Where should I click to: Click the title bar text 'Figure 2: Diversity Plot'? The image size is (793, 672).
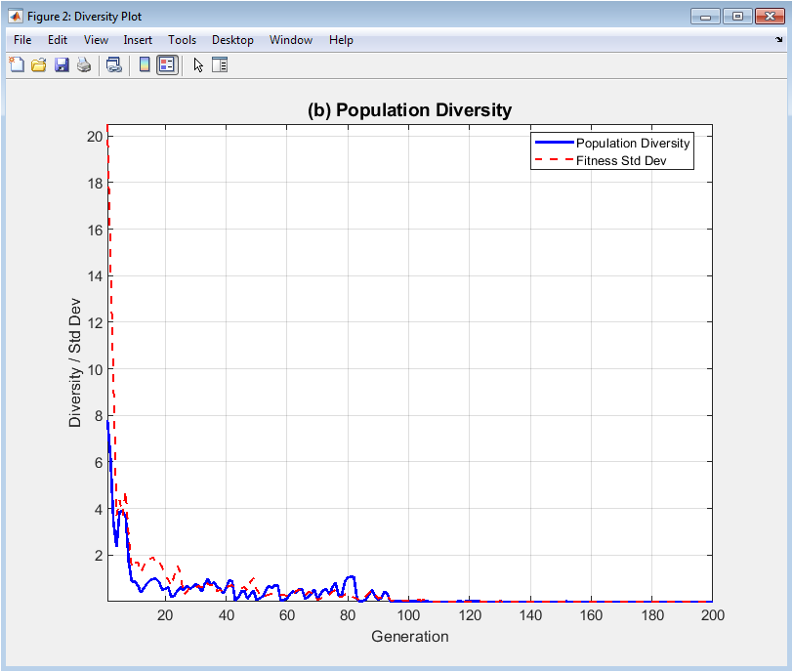(84, 17)
